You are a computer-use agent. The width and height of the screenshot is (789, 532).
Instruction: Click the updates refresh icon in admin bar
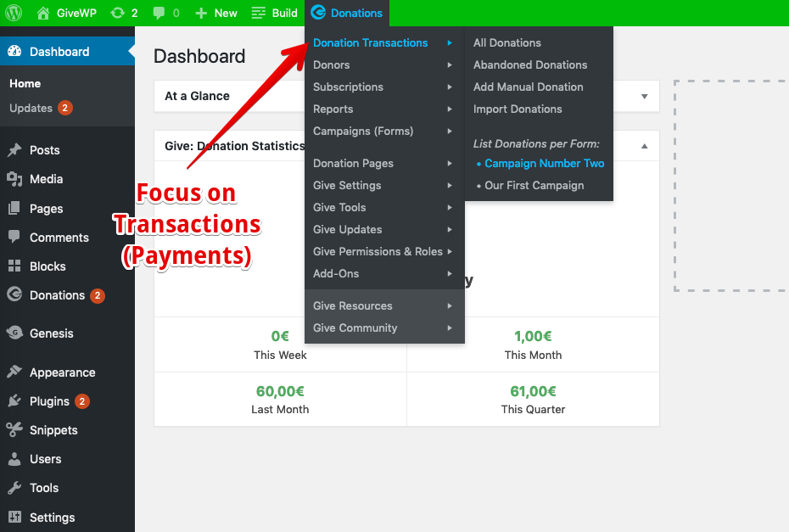(x=118, y=13)
